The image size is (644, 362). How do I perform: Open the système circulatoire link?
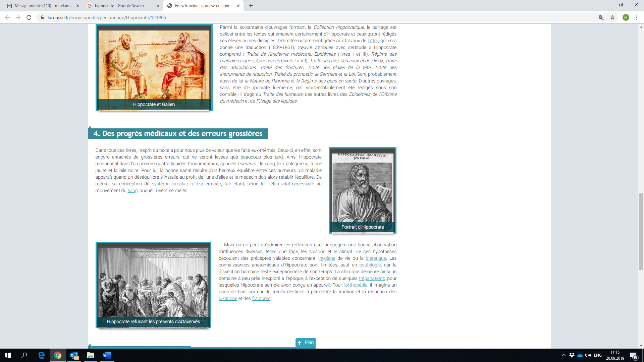click(x=173, y=184)
